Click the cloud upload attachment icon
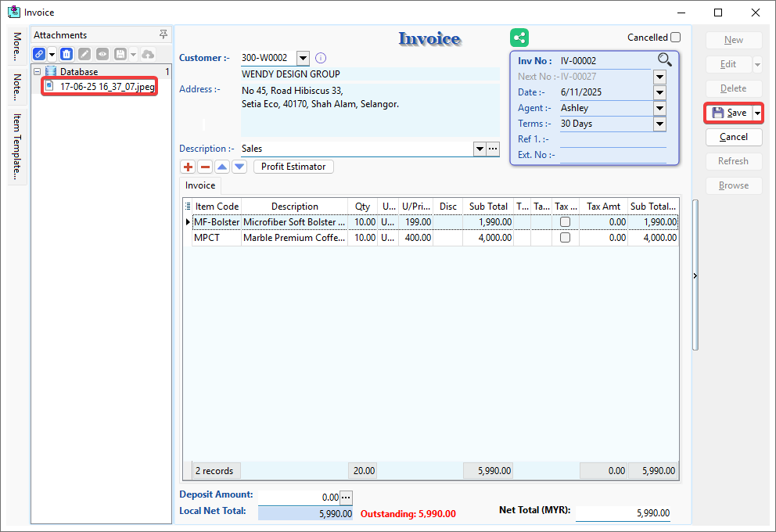The width and height of the screenshot is (776, 532). [x=148, y=54]
